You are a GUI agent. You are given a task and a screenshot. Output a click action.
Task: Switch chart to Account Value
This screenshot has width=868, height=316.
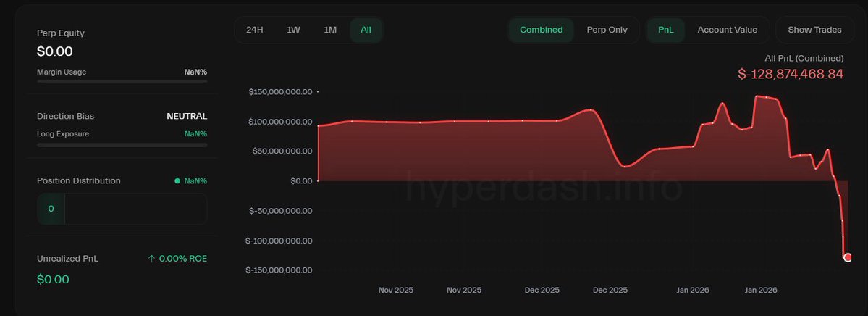point(728,30)
